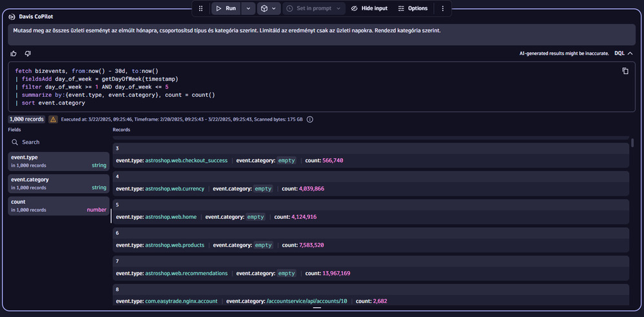Image resolution: width=644 pixels, height=317 pixels.
Task: Open the Options menu
Action: (x=413, y=8)
